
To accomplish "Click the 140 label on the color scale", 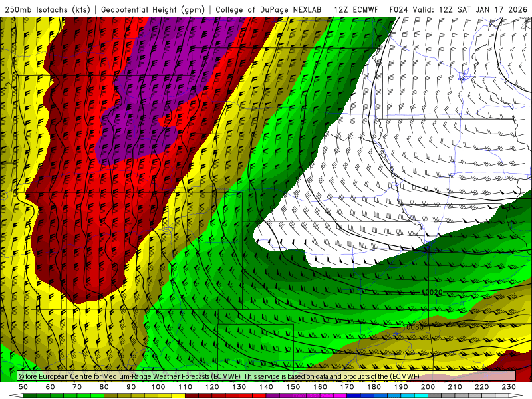I will (266, 387).
